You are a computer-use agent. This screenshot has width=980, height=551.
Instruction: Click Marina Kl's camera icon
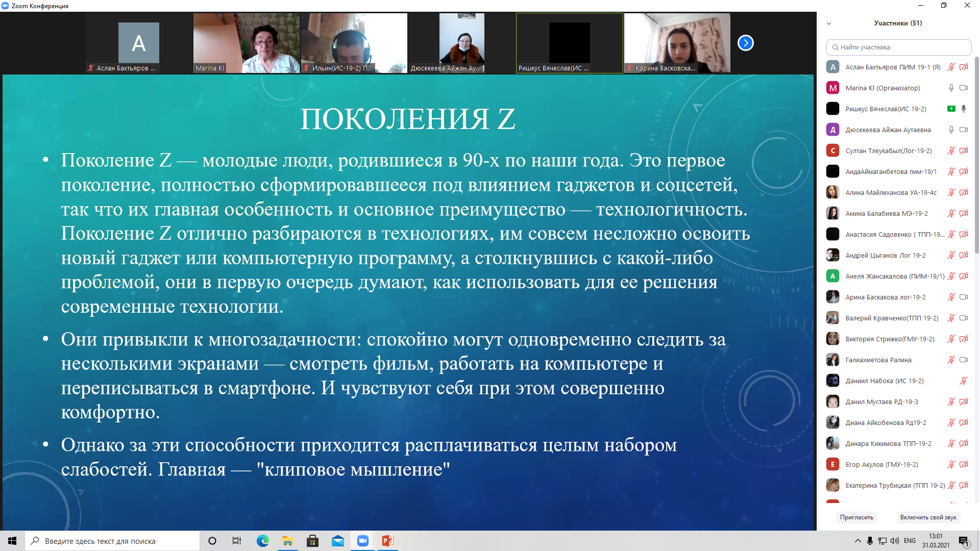click(964, 88)
